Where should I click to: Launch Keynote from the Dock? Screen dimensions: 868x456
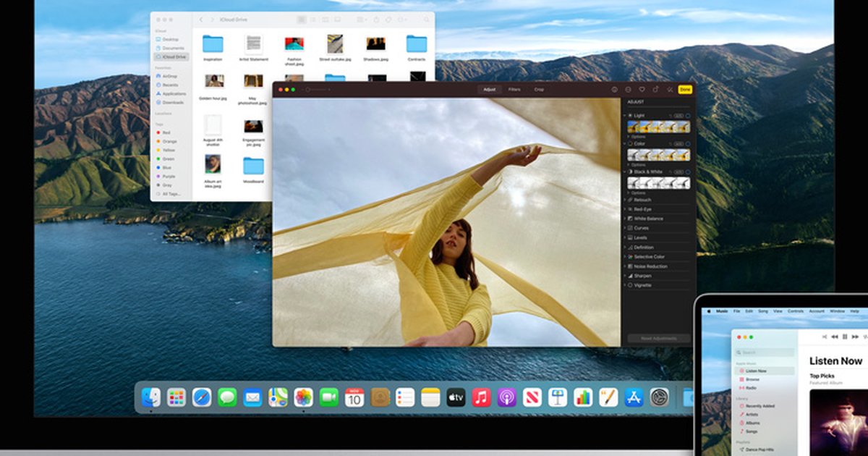557,397
